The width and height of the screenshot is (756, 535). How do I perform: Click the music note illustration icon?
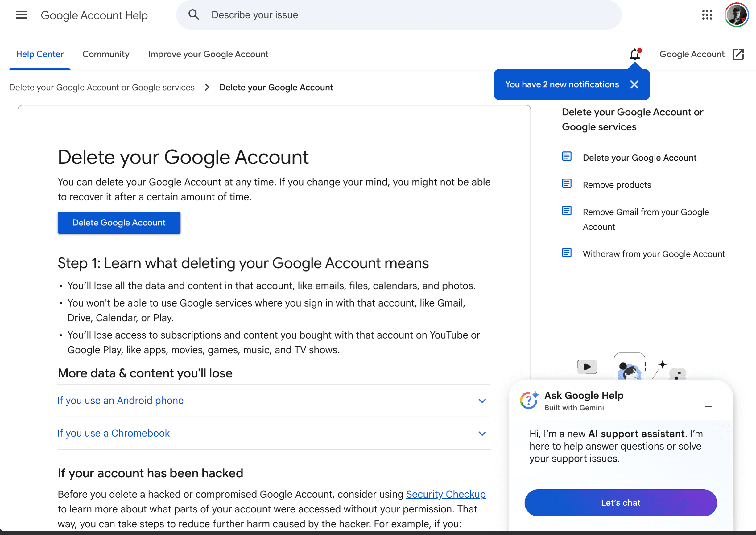678,374
